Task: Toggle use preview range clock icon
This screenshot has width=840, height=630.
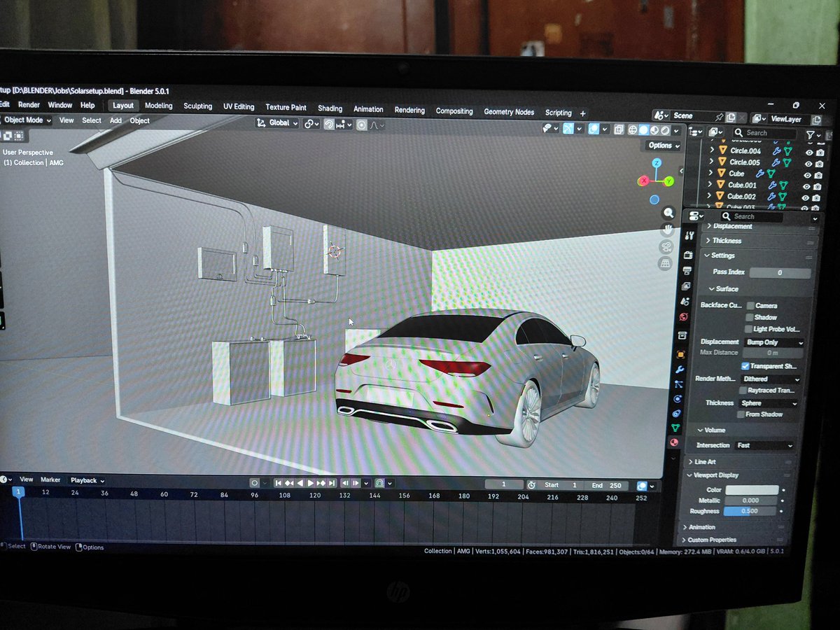Action: click(x=531, y=485)
